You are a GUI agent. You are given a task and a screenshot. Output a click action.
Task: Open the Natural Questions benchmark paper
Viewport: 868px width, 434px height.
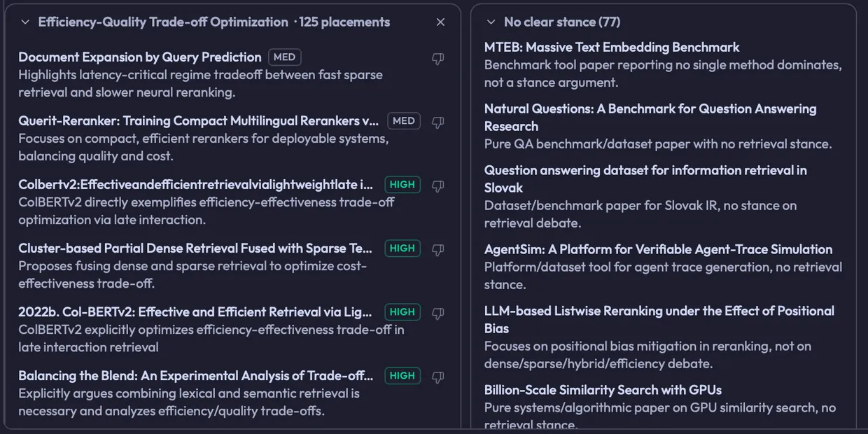(650, 118)
